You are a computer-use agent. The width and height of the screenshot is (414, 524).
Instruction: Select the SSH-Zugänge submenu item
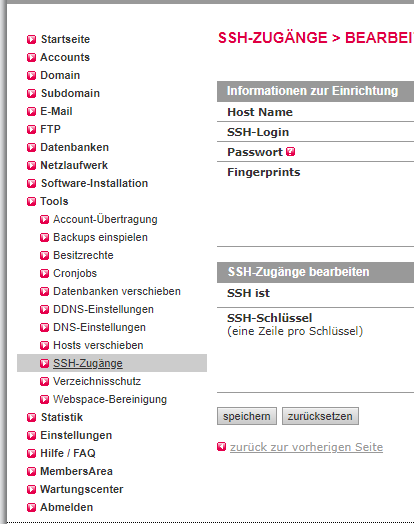click(88, 363)
